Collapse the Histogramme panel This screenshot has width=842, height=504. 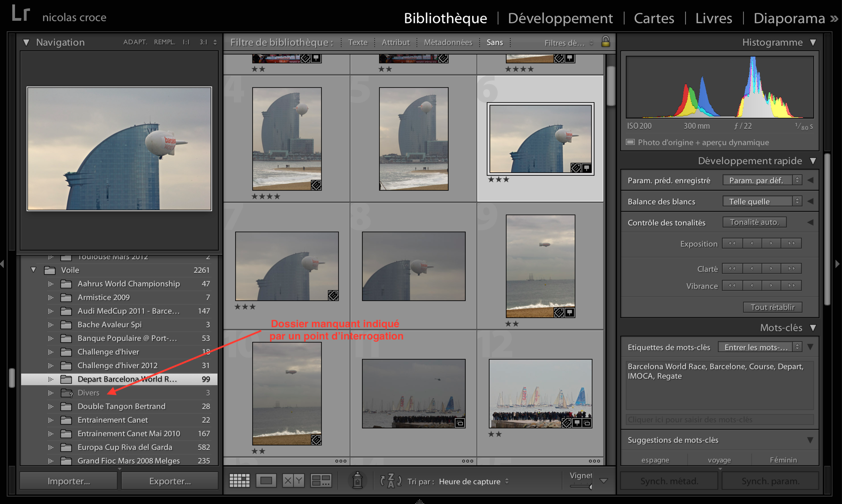(x=813, y=42)
